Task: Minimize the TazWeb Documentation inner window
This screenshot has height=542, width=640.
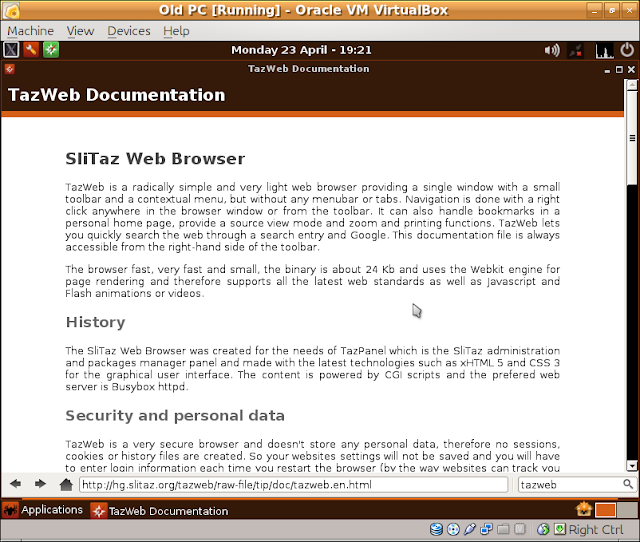Action: [x=607, y=70]
